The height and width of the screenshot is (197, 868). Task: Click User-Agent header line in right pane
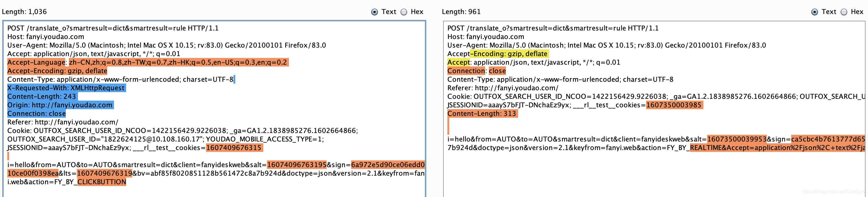coord(607,45)
